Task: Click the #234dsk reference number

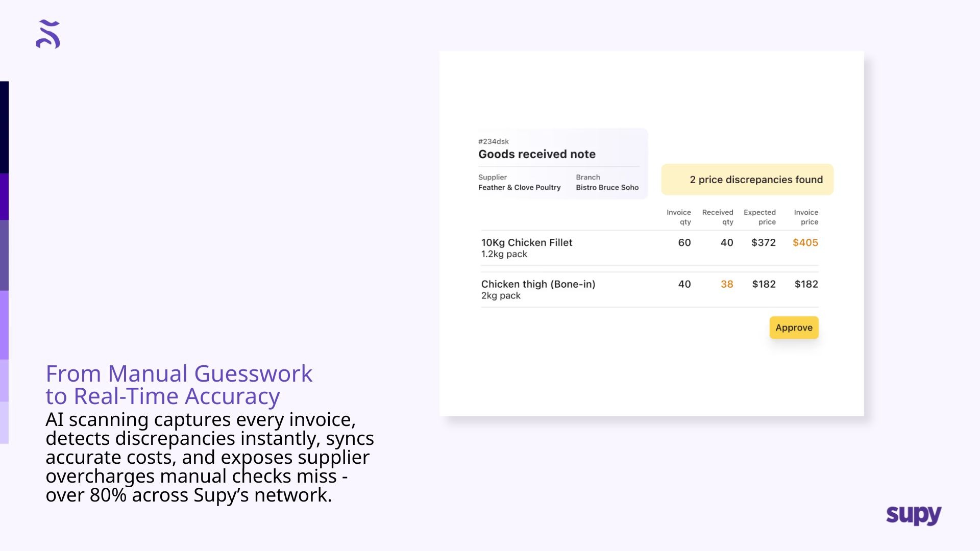Action: coord(493,141)
